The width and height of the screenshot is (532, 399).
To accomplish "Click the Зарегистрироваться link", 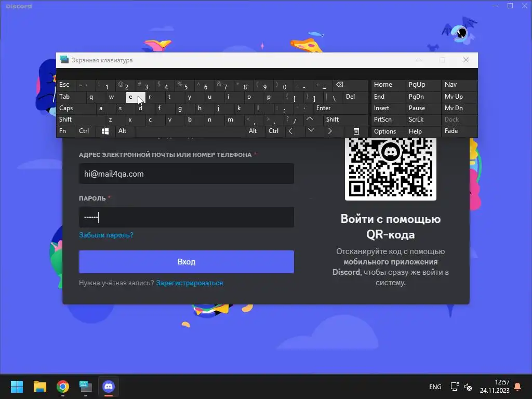I will [x=189, y=283].
